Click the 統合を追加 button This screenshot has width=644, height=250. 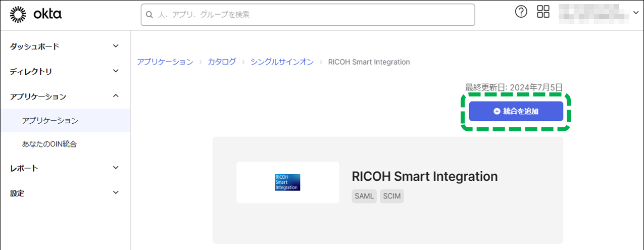tap(516, 111)
